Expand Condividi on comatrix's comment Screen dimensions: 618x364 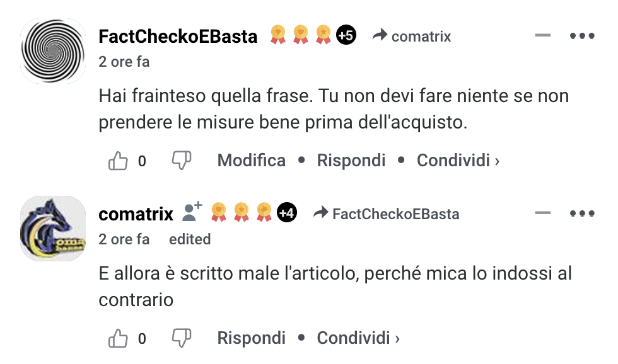358,338
